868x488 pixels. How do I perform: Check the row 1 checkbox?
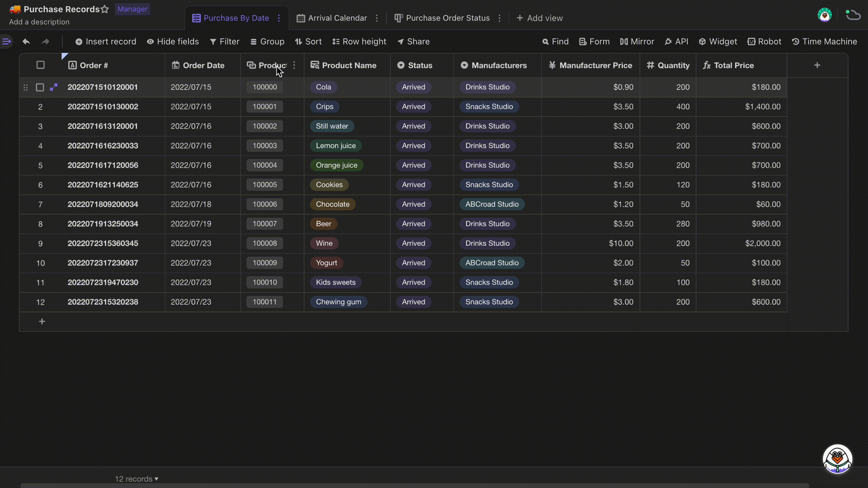tap(40, 87)
